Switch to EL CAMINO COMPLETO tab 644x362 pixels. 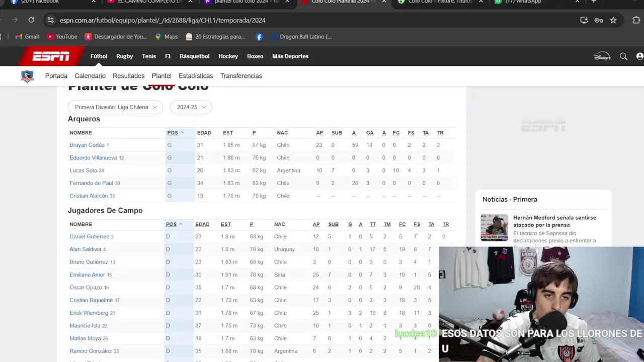pos(150,2)
